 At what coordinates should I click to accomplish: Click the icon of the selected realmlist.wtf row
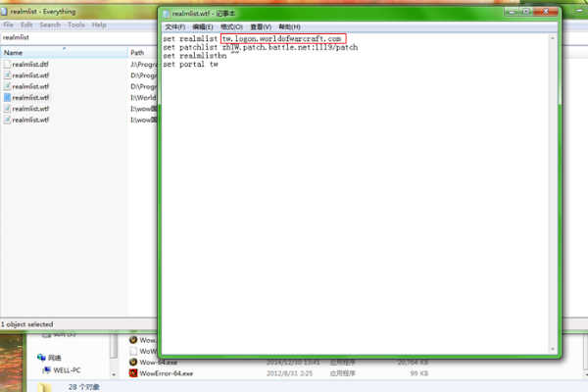pyautogui.click(x=7, y=97)
